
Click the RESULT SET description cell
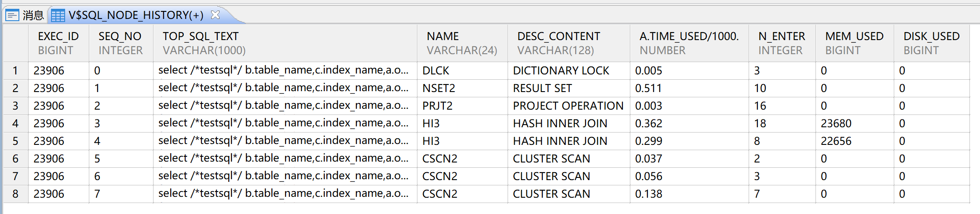pos(569,88)
